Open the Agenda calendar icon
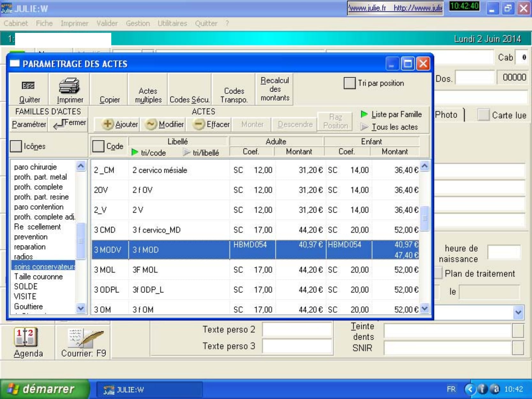This screenshot has width=532, height=399. pyautogui.click(x=26, y=337)
